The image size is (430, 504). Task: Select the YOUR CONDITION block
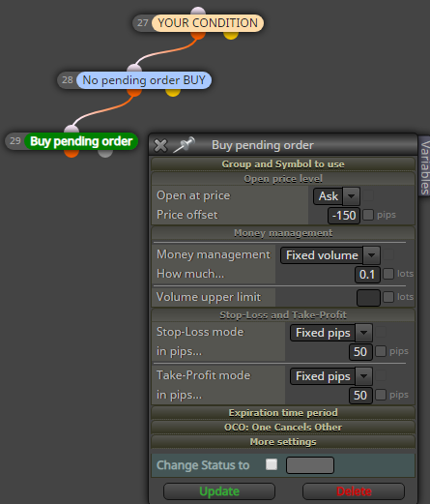(x=208, y=23)
